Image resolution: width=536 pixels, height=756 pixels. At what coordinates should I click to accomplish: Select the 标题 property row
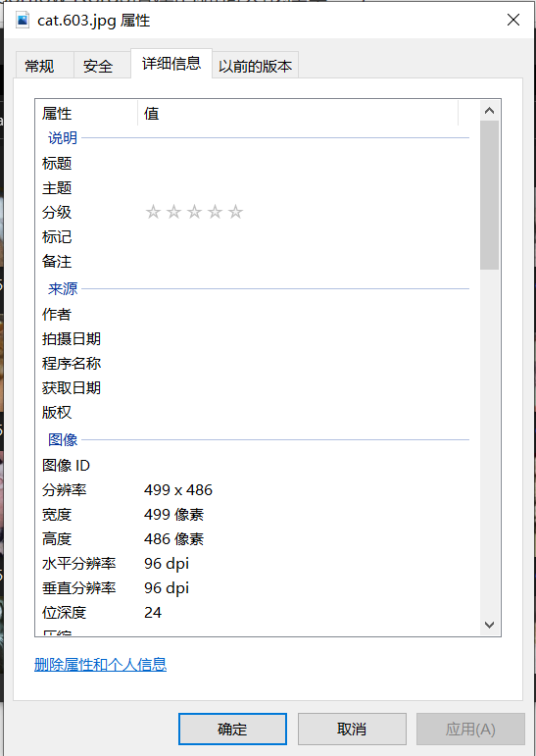pos(253,164)
